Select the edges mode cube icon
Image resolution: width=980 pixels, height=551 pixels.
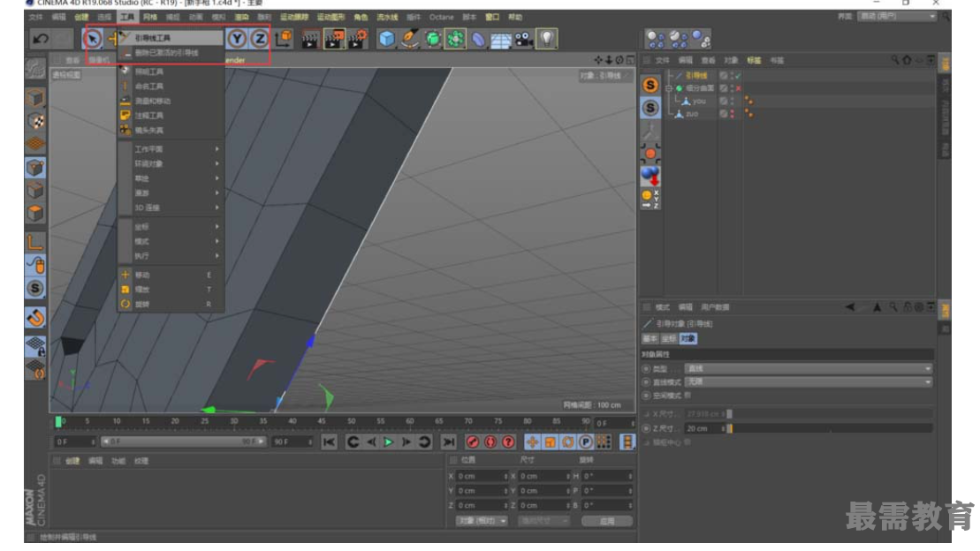pyautogui.click(x=35, y=190)
